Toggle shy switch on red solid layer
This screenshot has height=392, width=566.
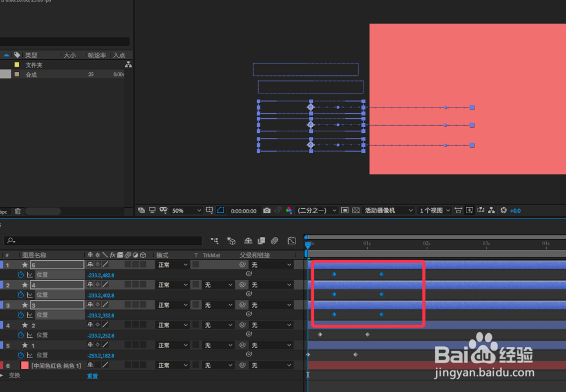tap(90, 365)
